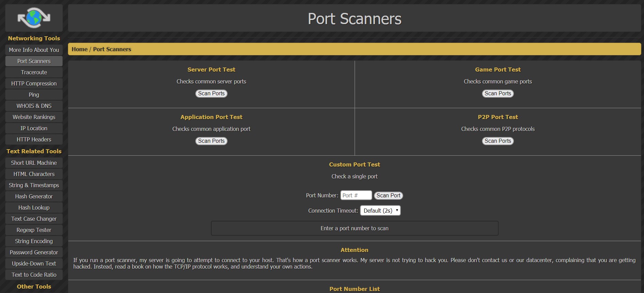The height and width of the screenshot is (293, 644).
Task: Select Port Scanners in sidebar
Action: [34, 61]
